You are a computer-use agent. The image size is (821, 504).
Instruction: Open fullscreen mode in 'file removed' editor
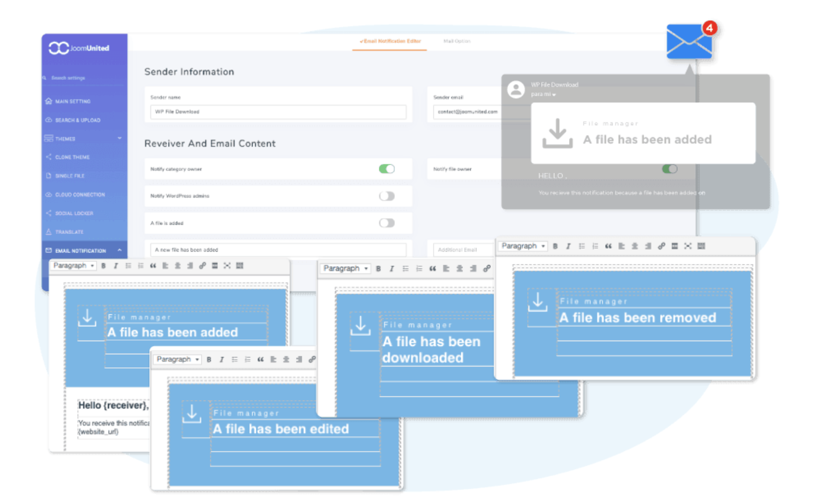pos(688,247)
